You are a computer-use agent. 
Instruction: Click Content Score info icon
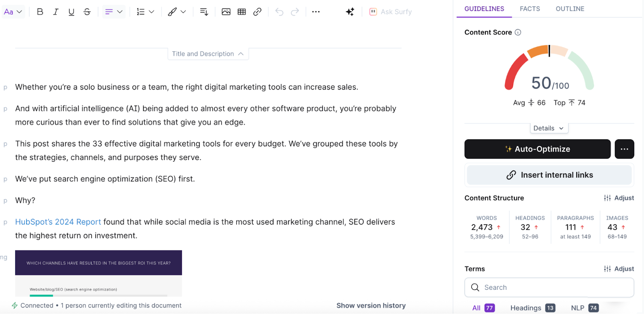tap(518, 32)
